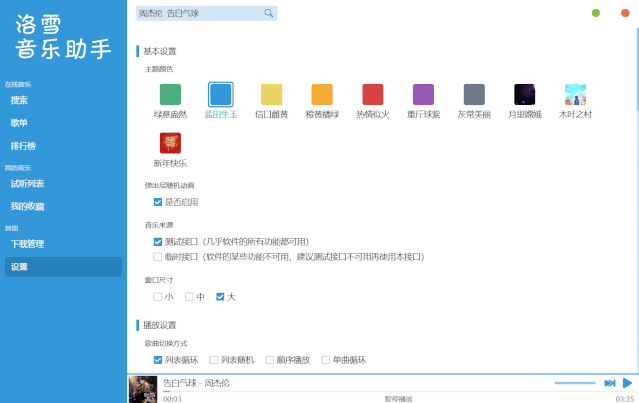Choose the purple 重斤球紫 theme swatch

coord(423,95)
